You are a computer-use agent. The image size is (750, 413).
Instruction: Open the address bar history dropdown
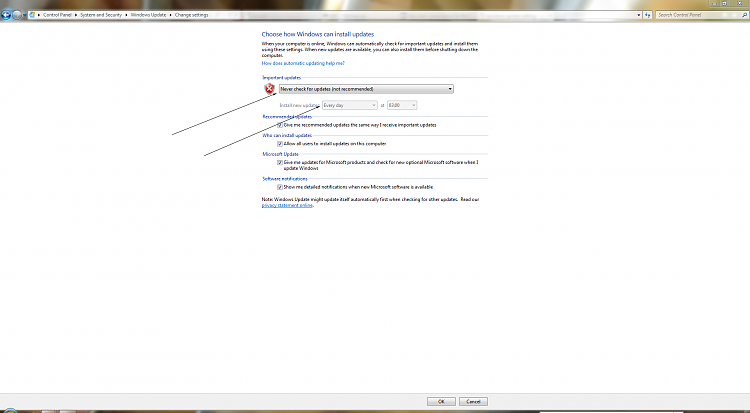[639, 15]
